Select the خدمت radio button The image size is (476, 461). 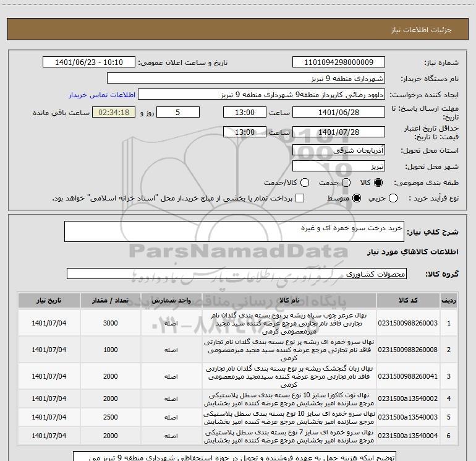346,183
